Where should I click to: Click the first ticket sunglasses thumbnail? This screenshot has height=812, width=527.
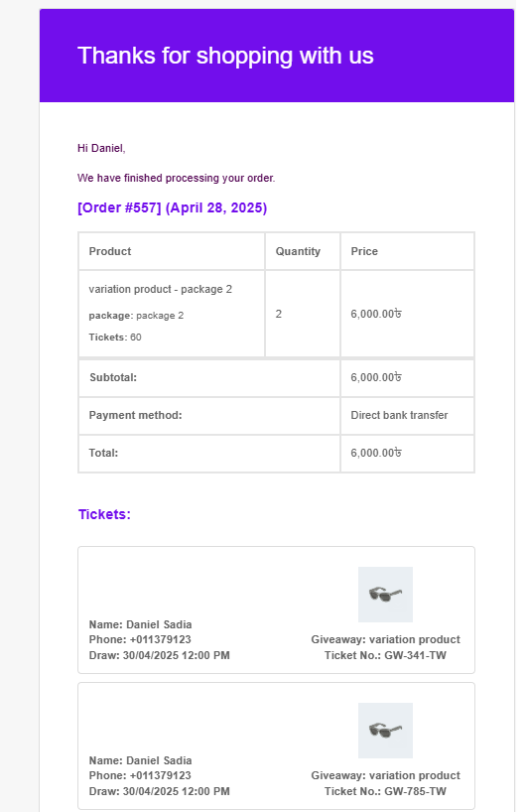tap(385, 594)
